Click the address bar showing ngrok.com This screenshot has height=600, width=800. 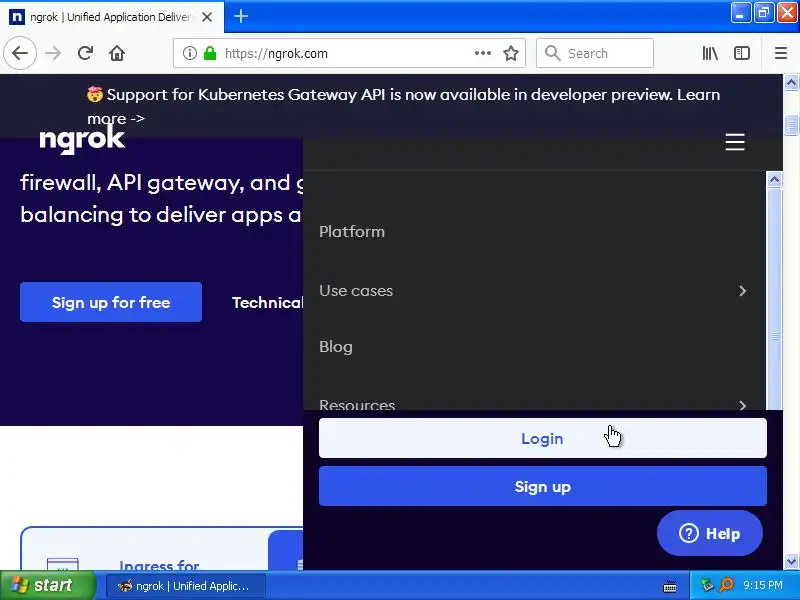click(x=348, y=53)
